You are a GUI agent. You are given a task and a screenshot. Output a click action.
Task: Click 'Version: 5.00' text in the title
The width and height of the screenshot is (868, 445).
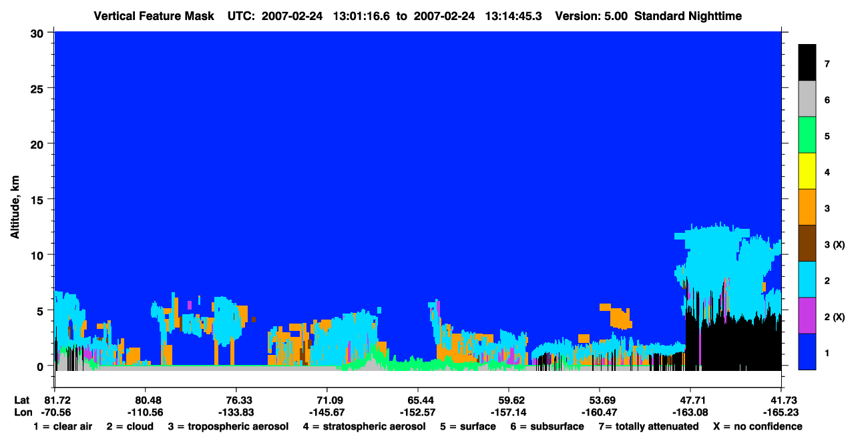coord(591,16)
